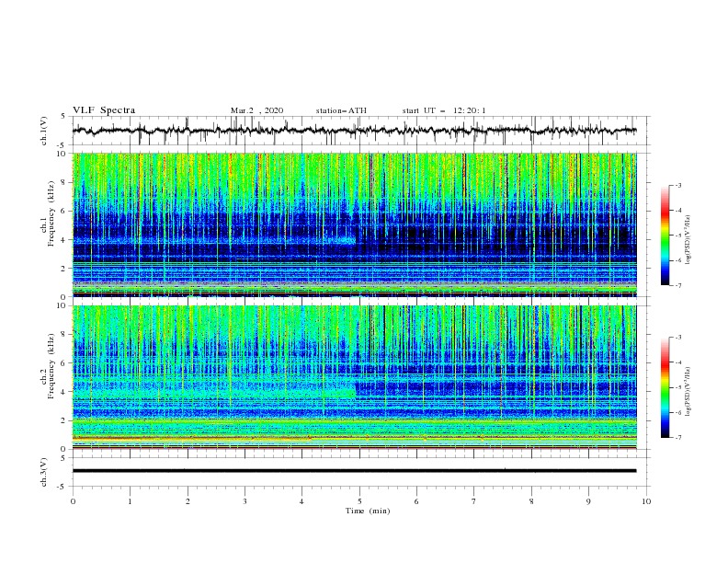
Task: Click the log(PSD) units label beside ch.2 colorbar
Action: click(688, 391)
